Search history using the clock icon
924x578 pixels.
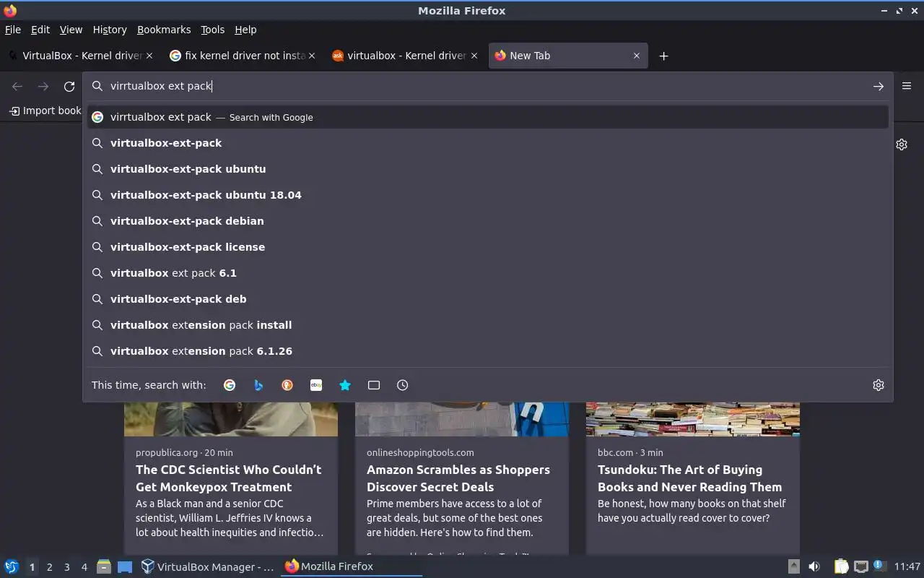403,385
